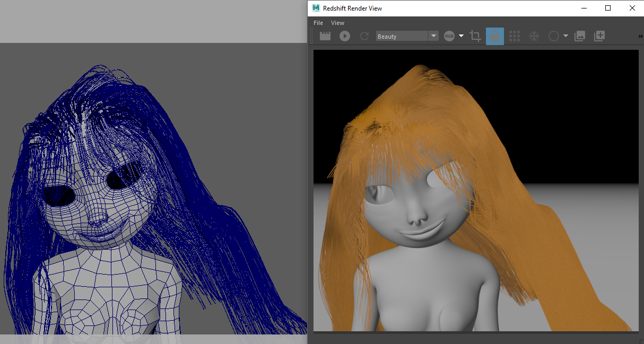The width and height of the screenshot is (644, 344).
Task: Start IPR with the play button
Action: [345, 36]
